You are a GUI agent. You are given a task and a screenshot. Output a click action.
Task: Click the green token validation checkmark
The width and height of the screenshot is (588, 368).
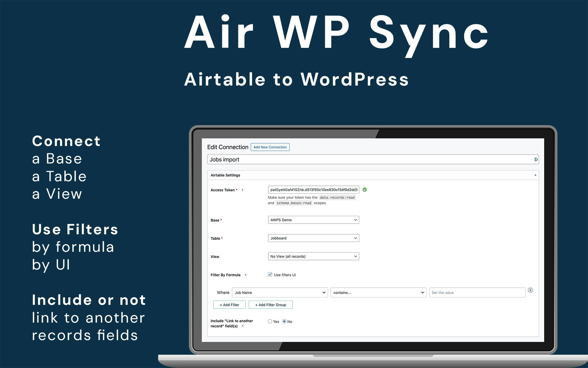(x=364, y=190)
